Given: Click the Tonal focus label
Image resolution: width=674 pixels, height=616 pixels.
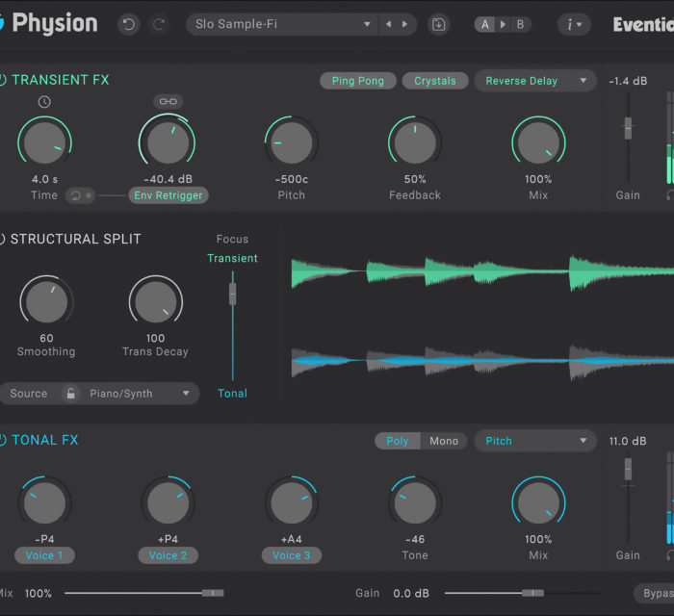Looking at the screenshot, I should pyautogui.click(x=232, y=394).
